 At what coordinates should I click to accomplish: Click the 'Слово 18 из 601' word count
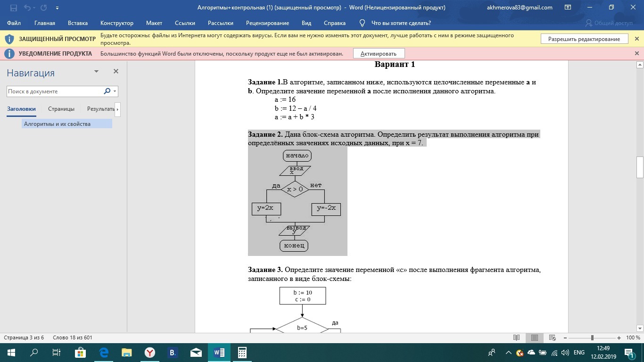[73, 337]
